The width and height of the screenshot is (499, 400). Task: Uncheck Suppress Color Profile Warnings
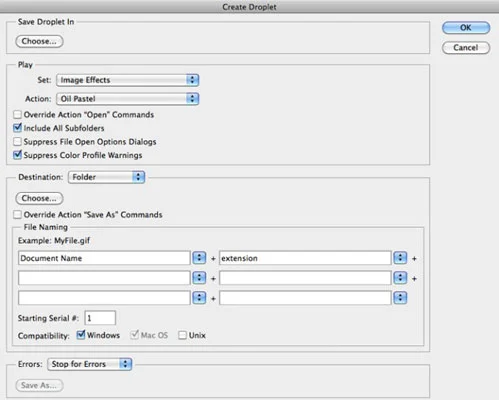17,155
